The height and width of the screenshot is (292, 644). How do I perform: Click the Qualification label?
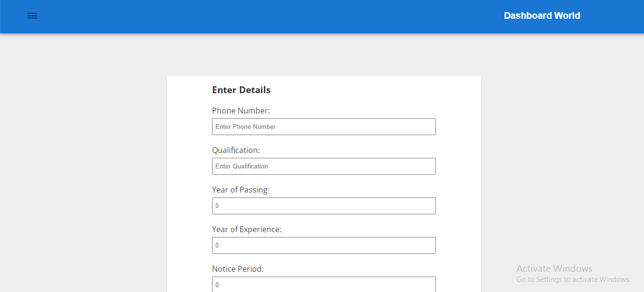coord(236,150)
